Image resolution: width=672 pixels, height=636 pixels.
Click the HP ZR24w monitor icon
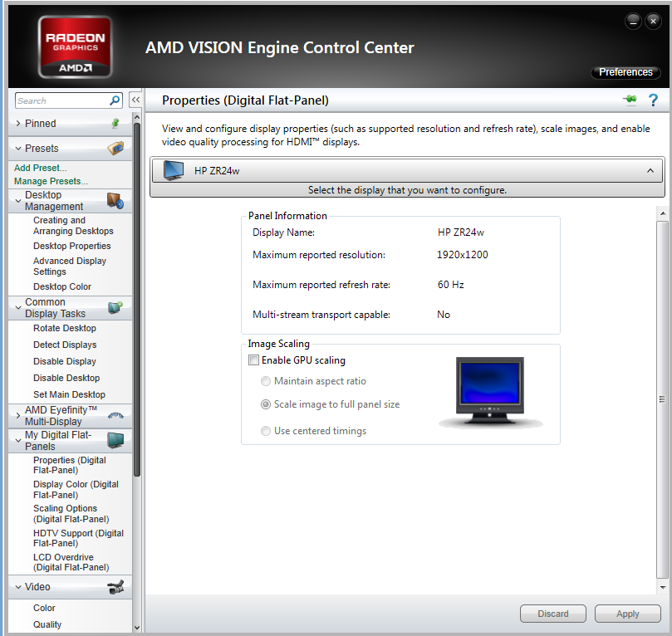(174, 170)
